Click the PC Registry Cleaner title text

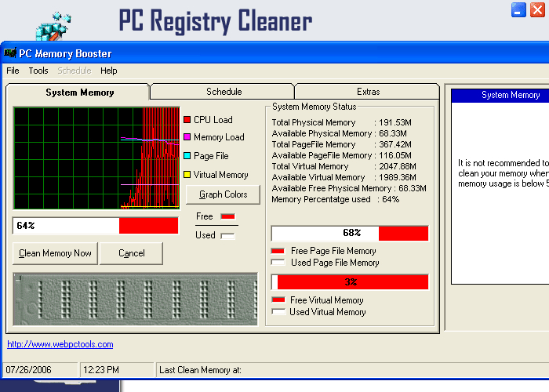point(216,21)
